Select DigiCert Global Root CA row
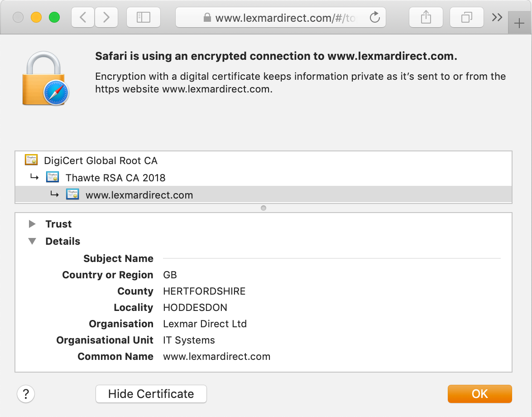The width and height of the screenshot is (532, 417). [264, 160]
